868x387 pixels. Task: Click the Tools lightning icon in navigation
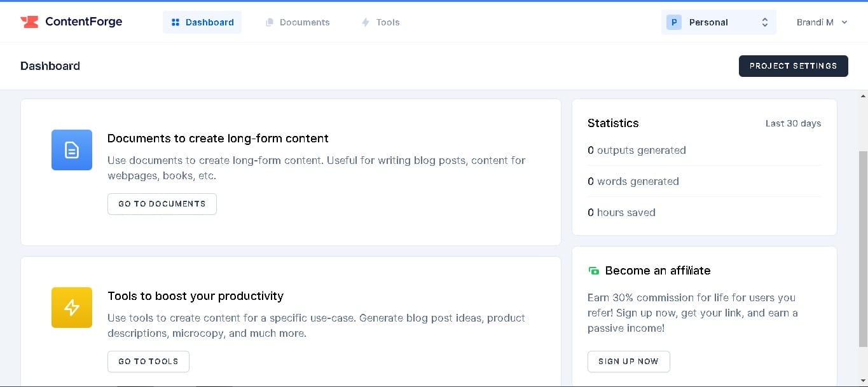tap(364, 22)
